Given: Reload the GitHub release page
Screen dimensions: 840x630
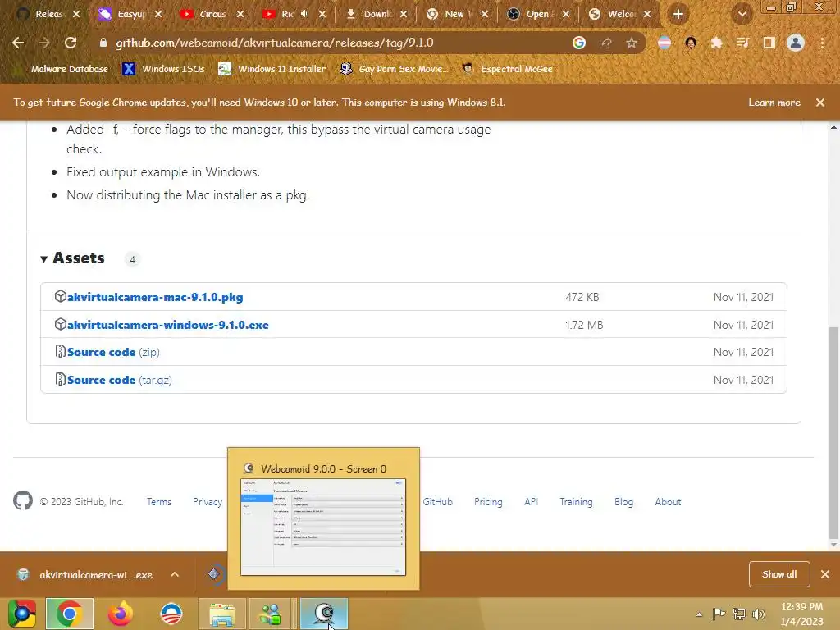Looking at the screenshot, I should [x=71, y=43].
